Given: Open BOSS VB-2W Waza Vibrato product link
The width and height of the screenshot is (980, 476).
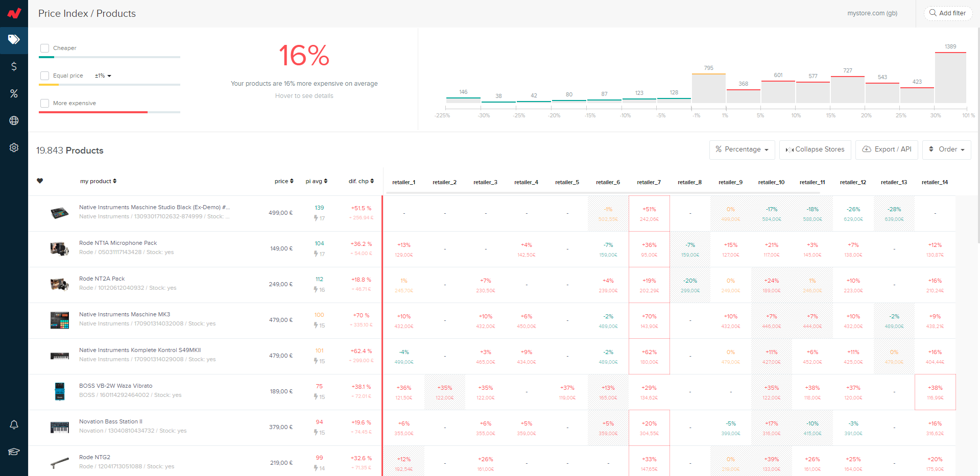Looking at the screenshot, I should (115, 386).
